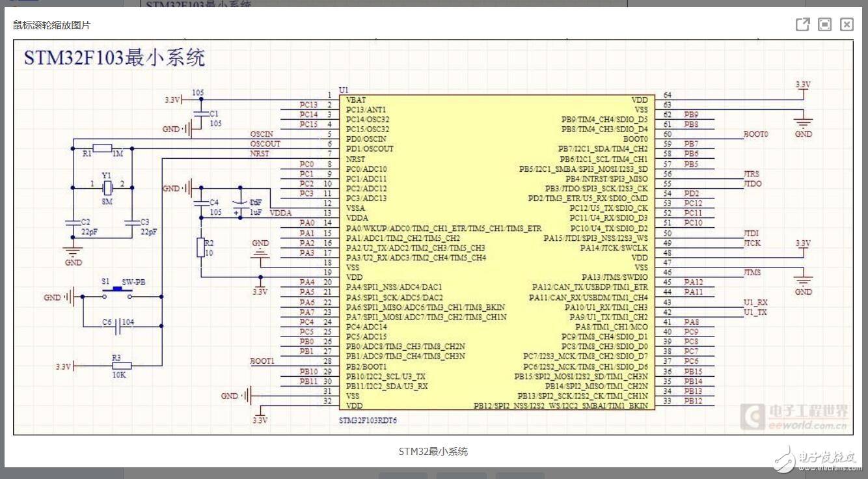868x479 pixels.
Task: Click the '鼠标滚轮缩放图片' header hint text
Action: 52,25
